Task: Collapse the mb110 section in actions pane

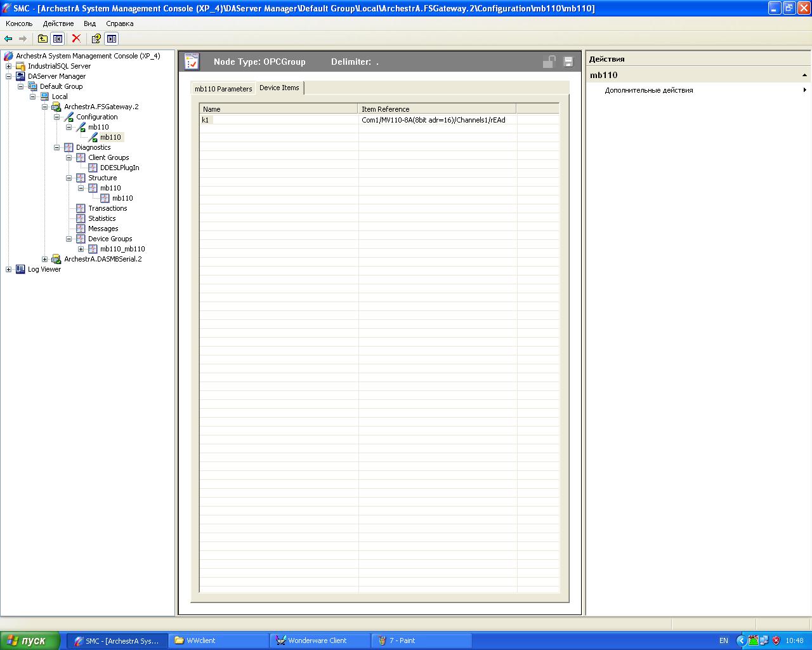Action: 804,75
